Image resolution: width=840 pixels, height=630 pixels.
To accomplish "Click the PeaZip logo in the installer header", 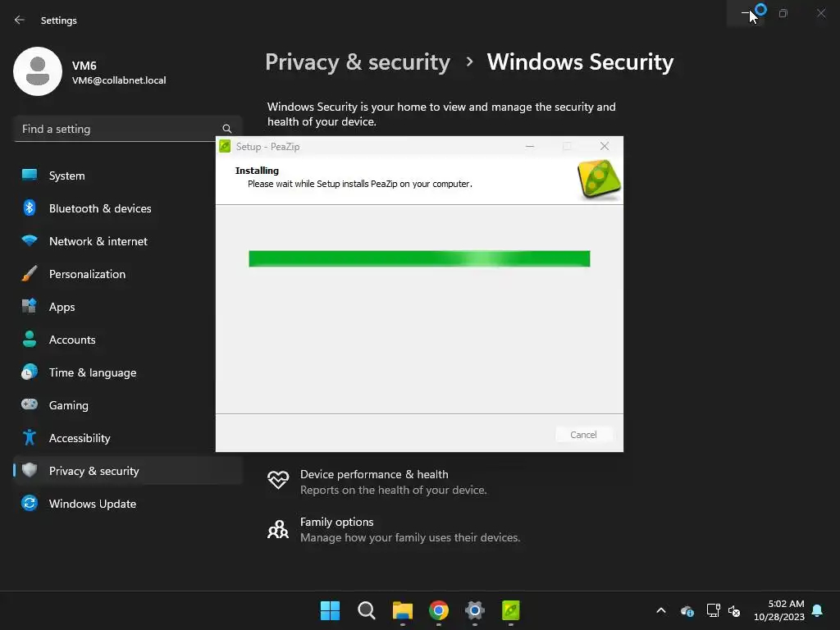I will click(599, 180).
